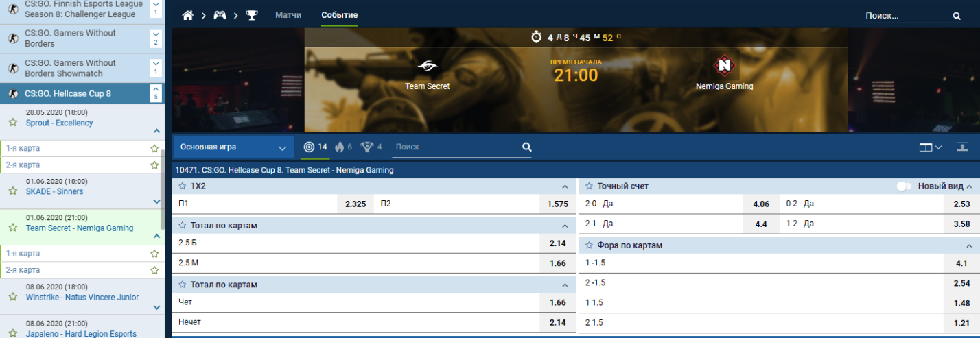The height and width of the screenshot is (338, 980).
Task: Open the column layout dropdown
Action: [931, 147]
